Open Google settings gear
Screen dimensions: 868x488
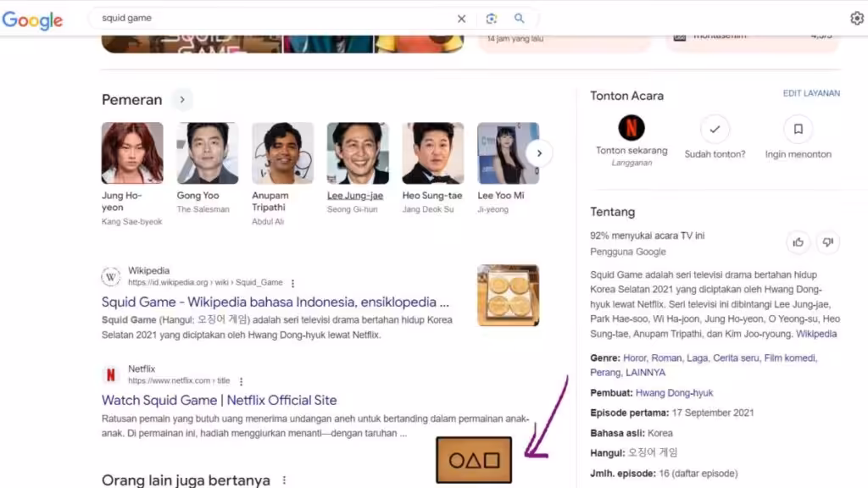(856, 19)
